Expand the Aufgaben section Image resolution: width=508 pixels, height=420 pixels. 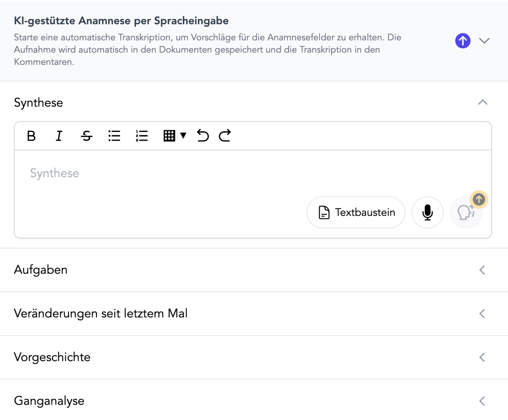click(x=482, y=270)
